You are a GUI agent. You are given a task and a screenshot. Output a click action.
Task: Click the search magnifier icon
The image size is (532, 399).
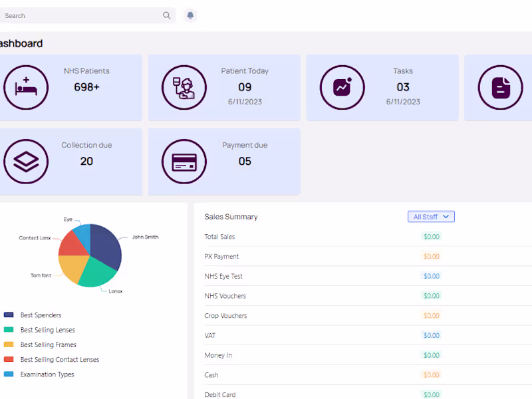[x=166, y=15]
